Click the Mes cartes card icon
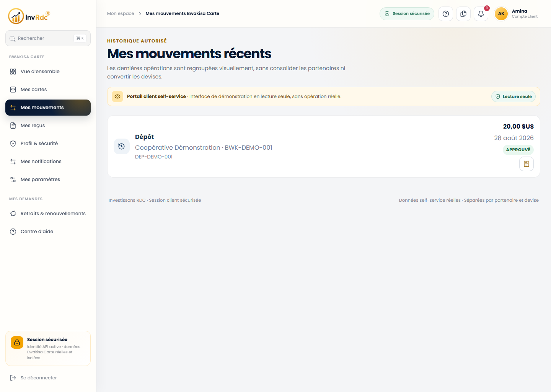The height and width of the screenshot is (392, 551). point(13,90)
